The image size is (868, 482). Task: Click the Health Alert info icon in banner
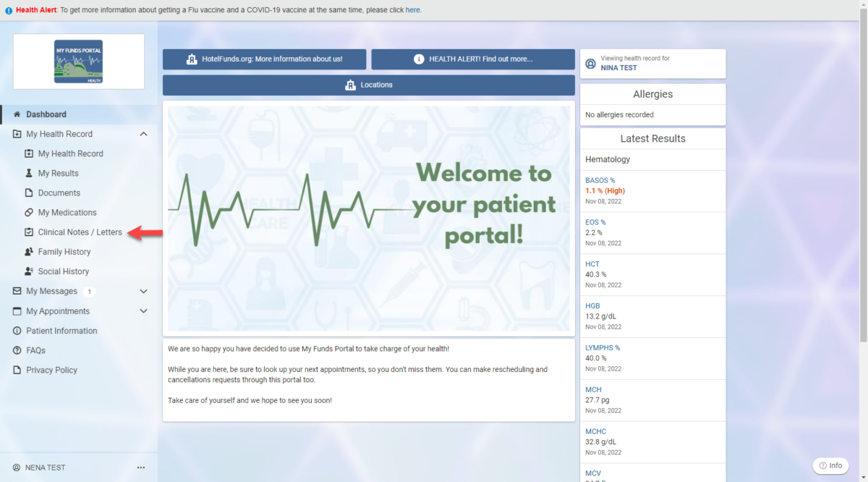pos(9,10)
